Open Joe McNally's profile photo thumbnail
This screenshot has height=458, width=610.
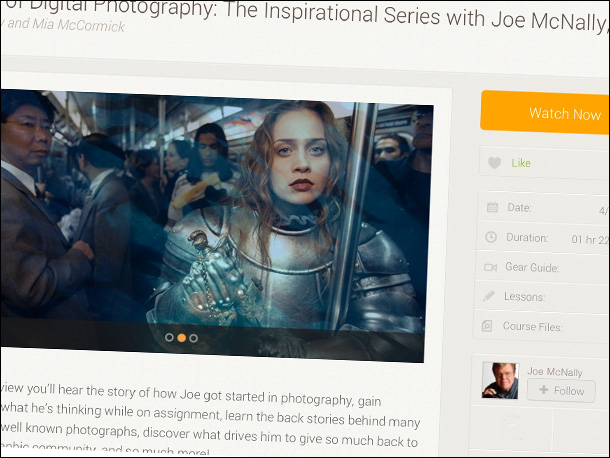(x=500, y=380)
